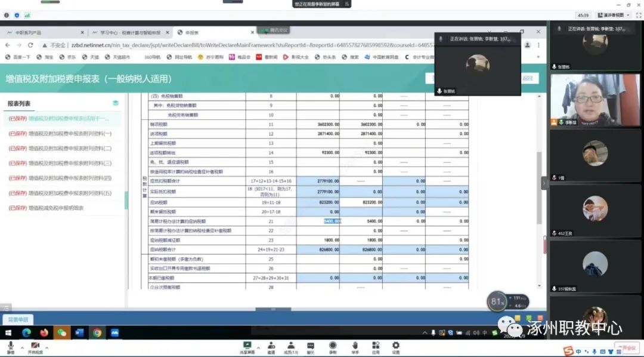This screenshot has width=644, height=357.
Task: Mute microphone in meeting toolbar
Action: click(x=10, y=347)
